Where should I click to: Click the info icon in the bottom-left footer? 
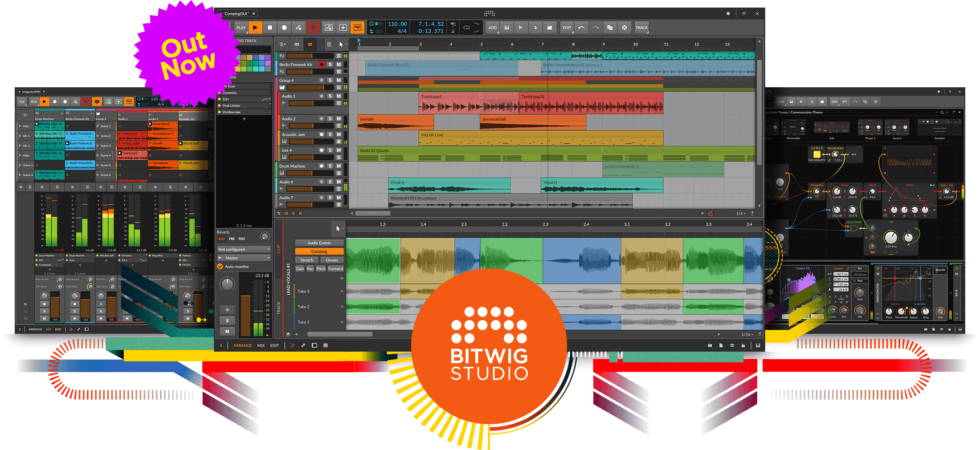pos(221,345)
